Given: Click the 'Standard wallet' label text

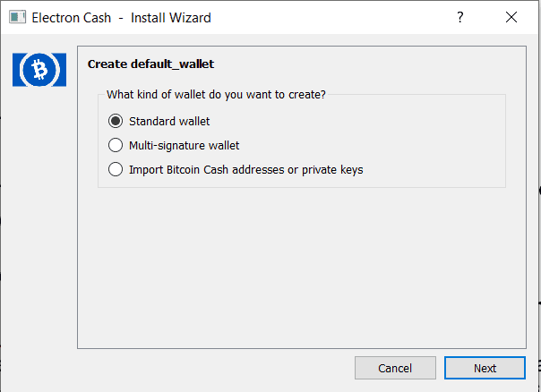Looking at the screenshot, I should click(x=169, y=121).
